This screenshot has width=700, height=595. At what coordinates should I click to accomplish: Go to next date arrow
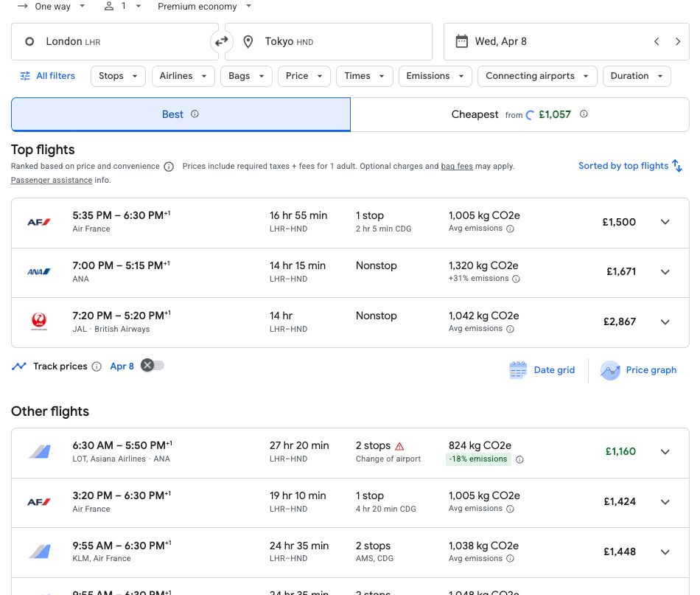tap(678, 42)
